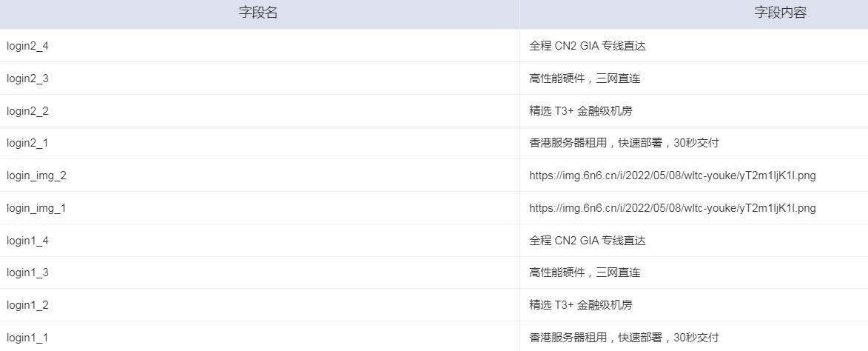The image size is (868, 351).
Task: Click login1_4 content 全程 CN2 GIA 专线直达
Action: (588, 240)
